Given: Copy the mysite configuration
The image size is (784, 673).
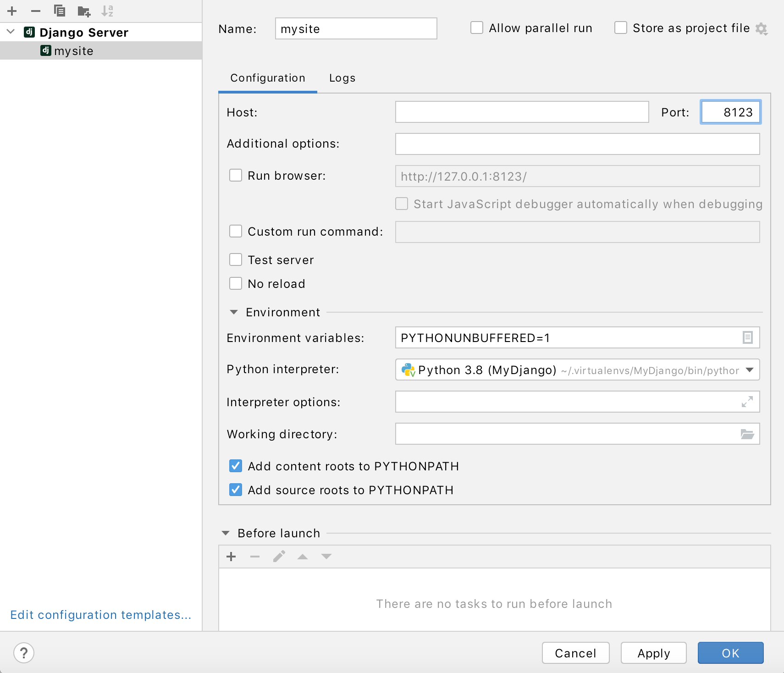Looking at the screenshot, I should (60, 11).
